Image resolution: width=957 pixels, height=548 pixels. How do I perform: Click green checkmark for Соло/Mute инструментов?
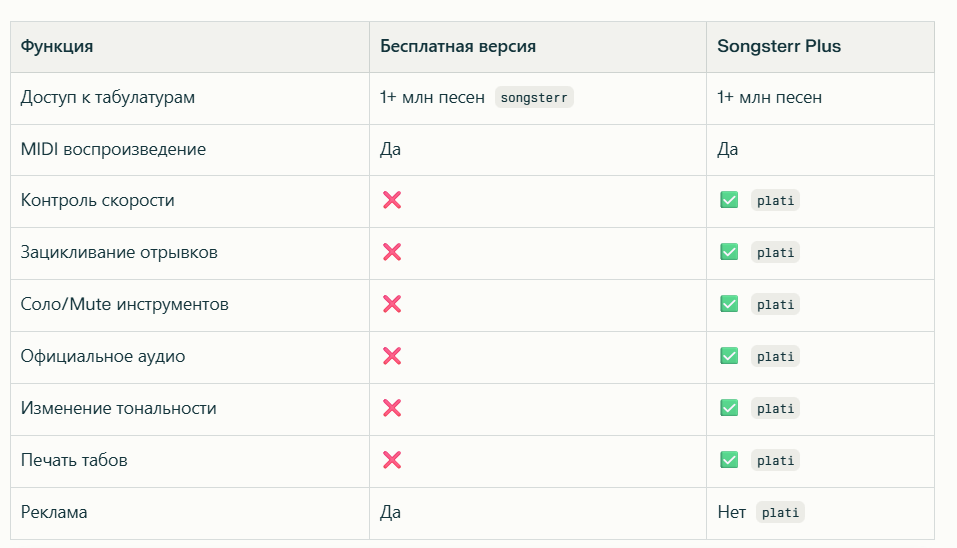pyautogui.click(x=729, y=304)
